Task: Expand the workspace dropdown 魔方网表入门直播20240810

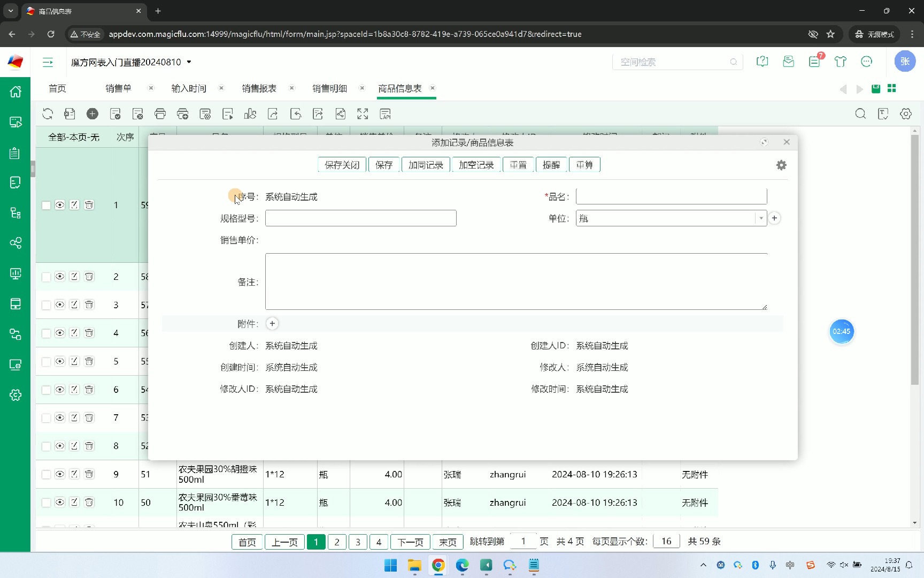Action: click(132, 62)
